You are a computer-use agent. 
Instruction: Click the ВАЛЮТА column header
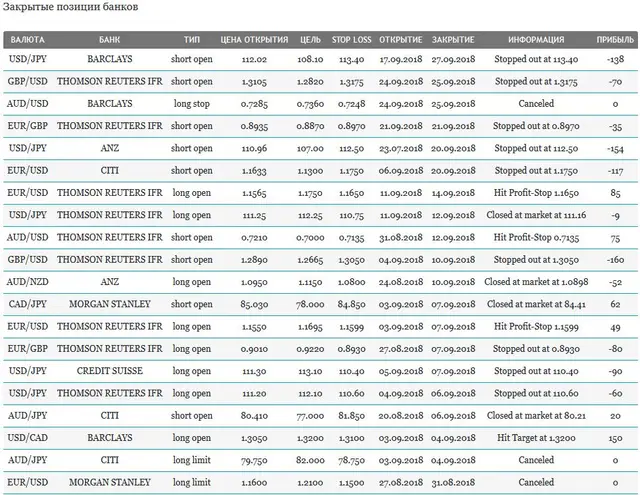[27, 40]
